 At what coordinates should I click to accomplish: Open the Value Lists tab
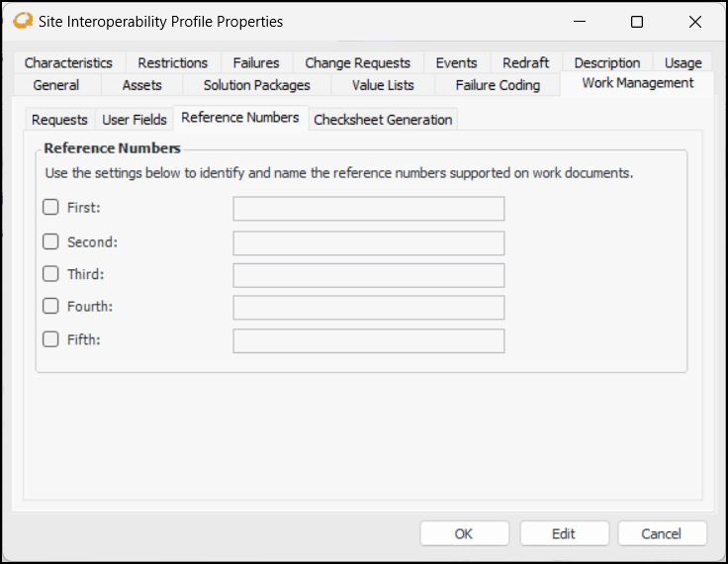(383, 85)
